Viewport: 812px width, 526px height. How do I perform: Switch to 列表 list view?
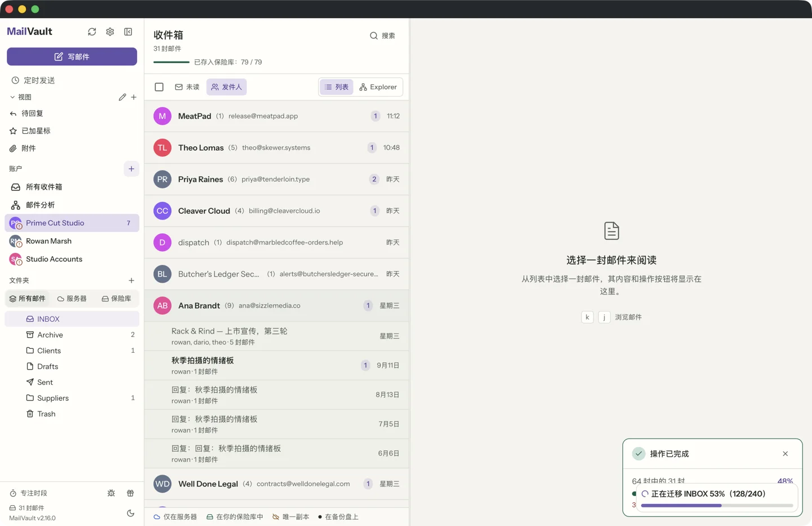337,87
